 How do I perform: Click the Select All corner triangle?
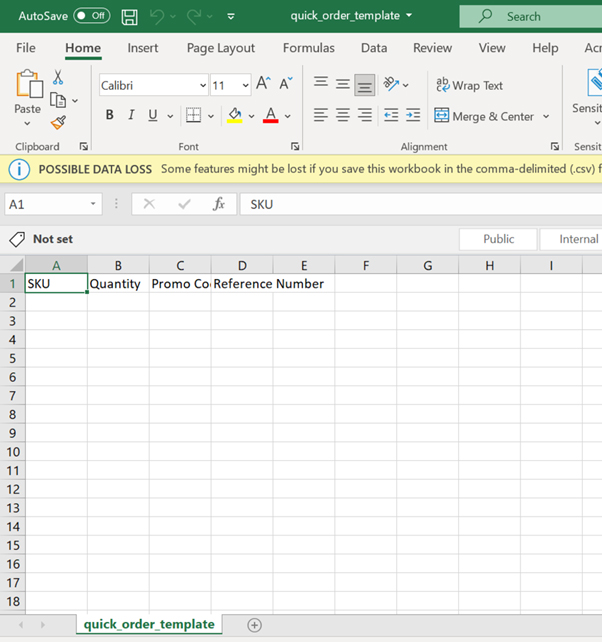coord(16,264)
